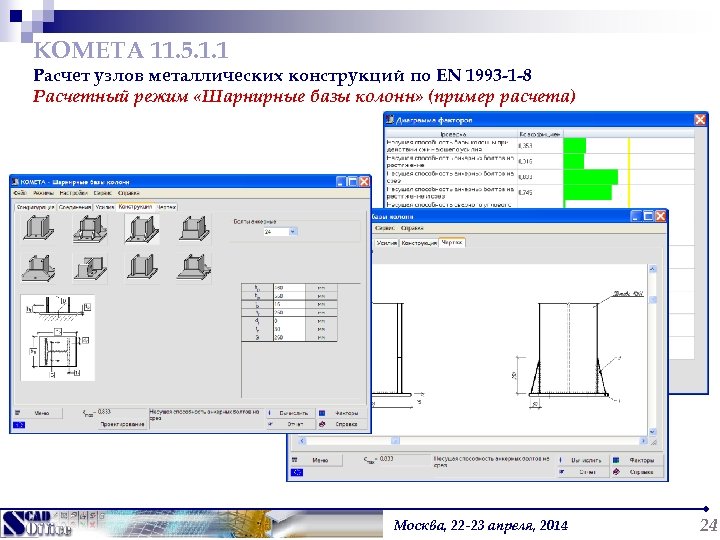Click coefficient value 0,745 in factors diagram

click(525, 192)
